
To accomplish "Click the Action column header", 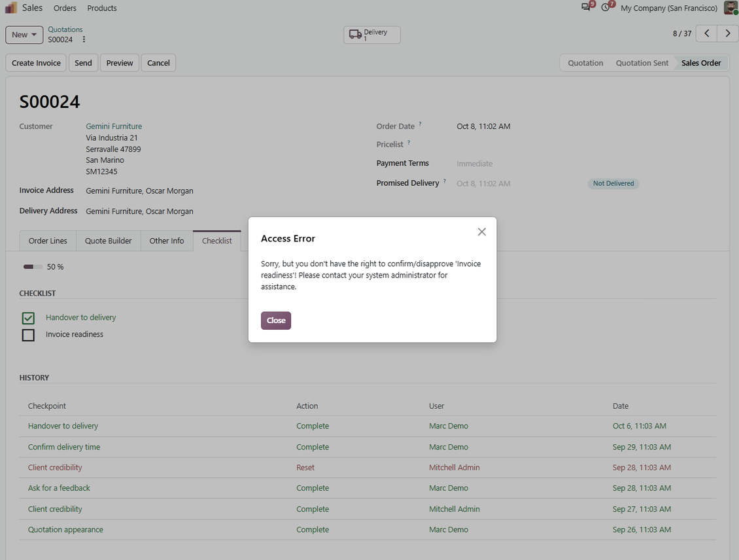I will pyautogui.click(x=307, y=406).
